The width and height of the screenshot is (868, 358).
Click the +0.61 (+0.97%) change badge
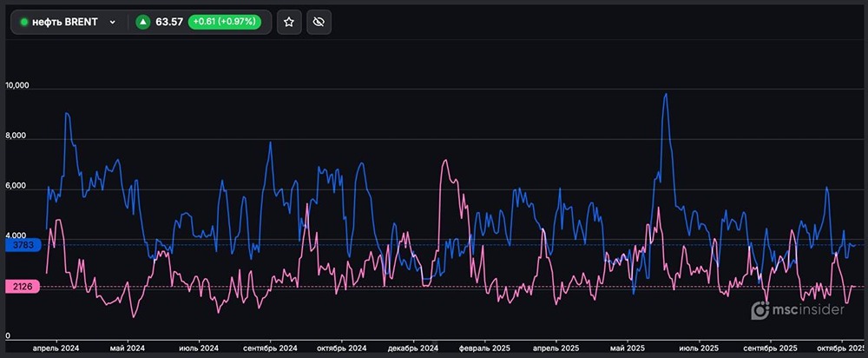[x=229, y=22]
